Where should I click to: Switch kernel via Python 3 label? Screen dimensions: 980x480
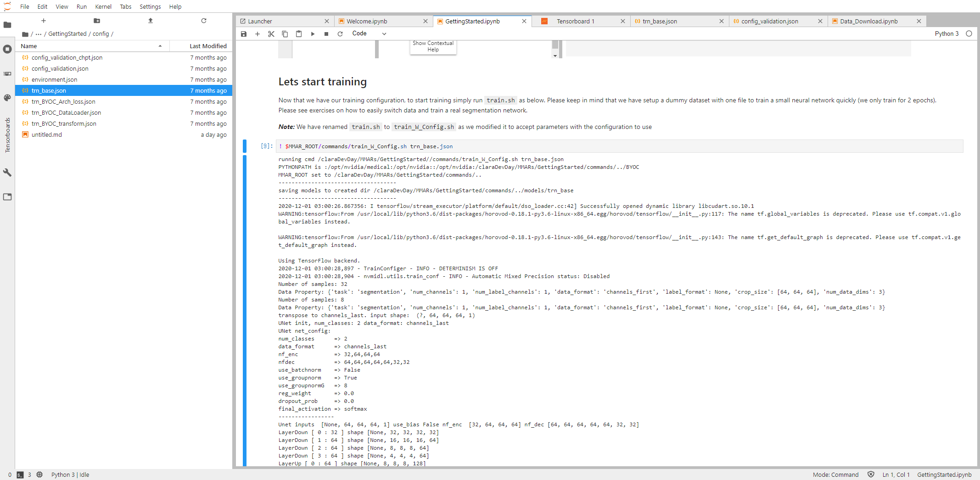[946, 33]
